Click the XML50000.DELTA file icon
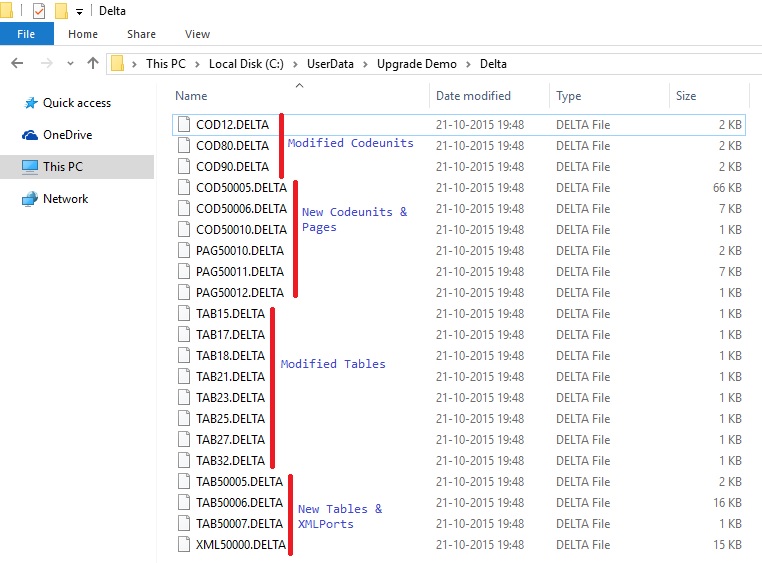762x563 pixels. [x=183, y=545]
